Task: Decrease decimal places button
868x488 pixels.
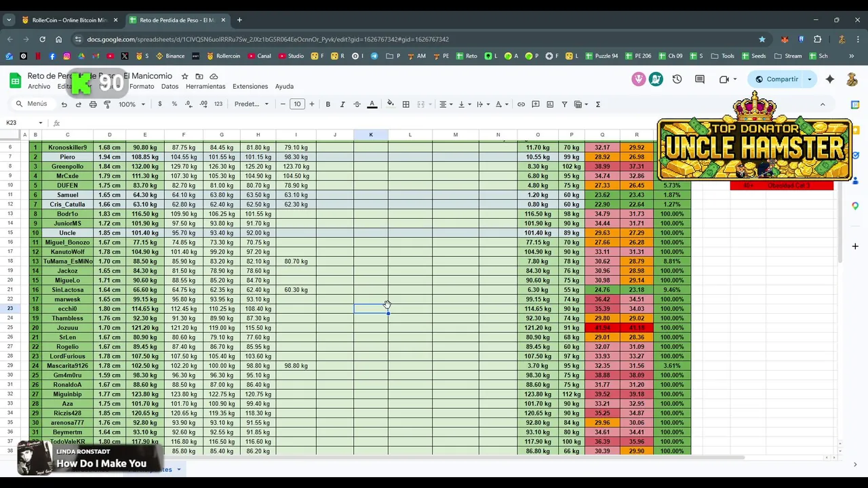Action: (189, 104)
